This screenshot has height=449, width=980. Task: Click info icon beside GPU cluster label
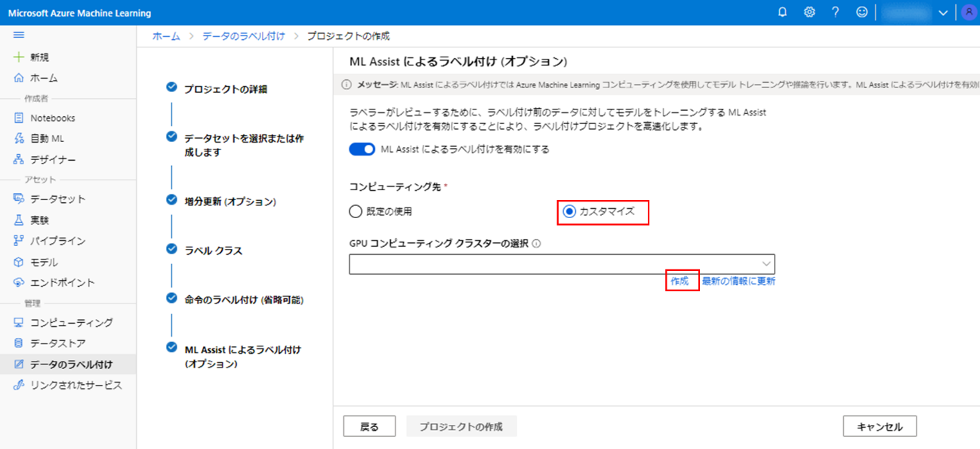click(x=536, y=244)
